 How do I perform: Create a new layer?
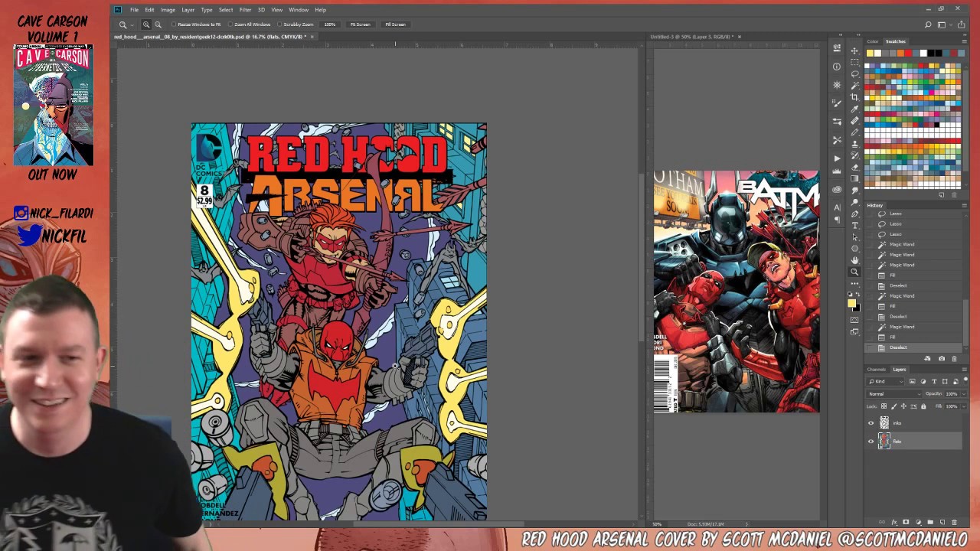point(942,522)
